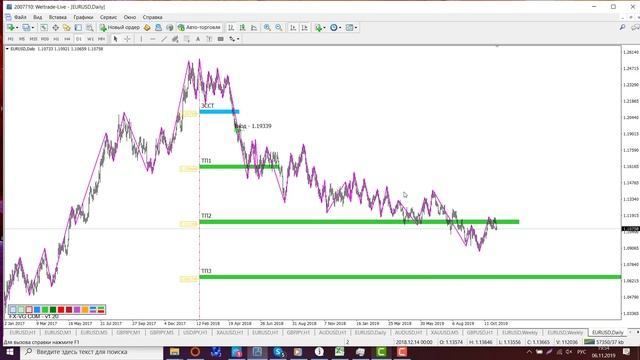Select the ЗССТ blue level line
Image resolution: width=640 pixels, height=360 pixels.
pos(219,111)
